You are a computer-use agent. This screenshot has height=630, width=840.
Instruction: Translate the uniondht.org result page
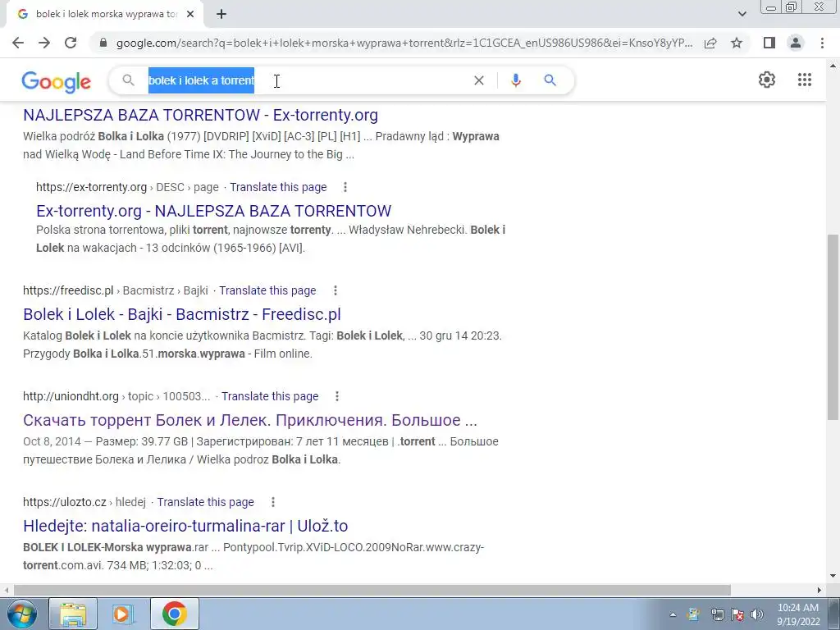tap(270, 396)
